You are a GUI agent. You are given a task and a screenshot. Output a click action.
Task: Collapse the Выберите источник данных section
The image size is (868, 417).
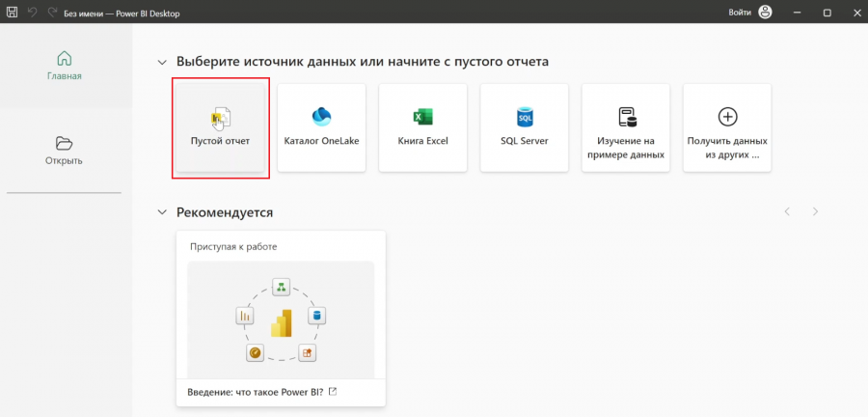(x=162, y=62)
